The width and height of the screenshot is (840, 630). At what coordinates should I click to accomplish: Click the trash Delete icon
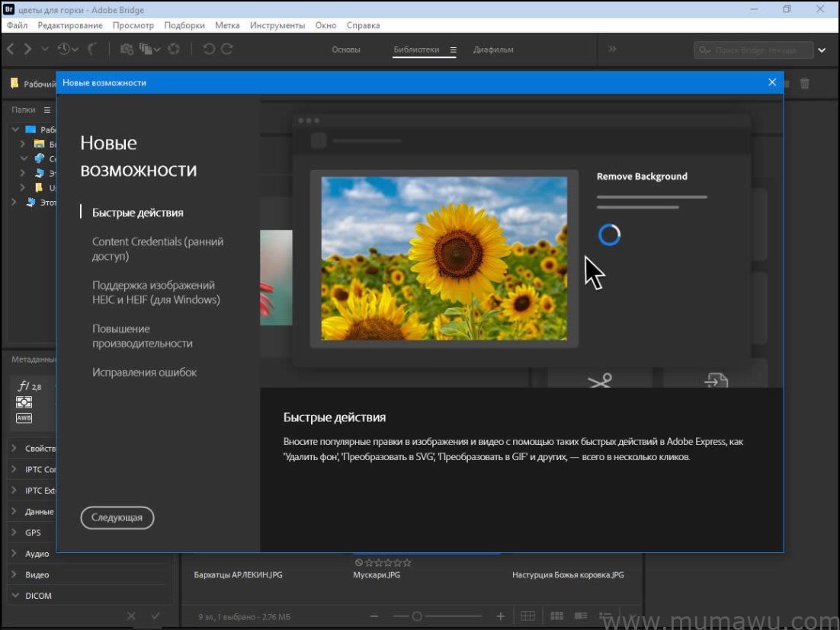point(805,84)
